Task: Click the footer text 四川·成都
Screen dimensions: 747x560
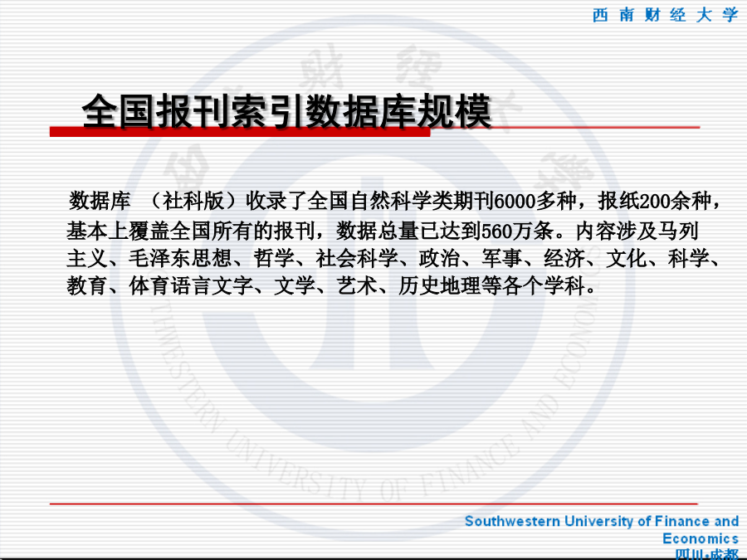Action: click(x=707, y=554)
